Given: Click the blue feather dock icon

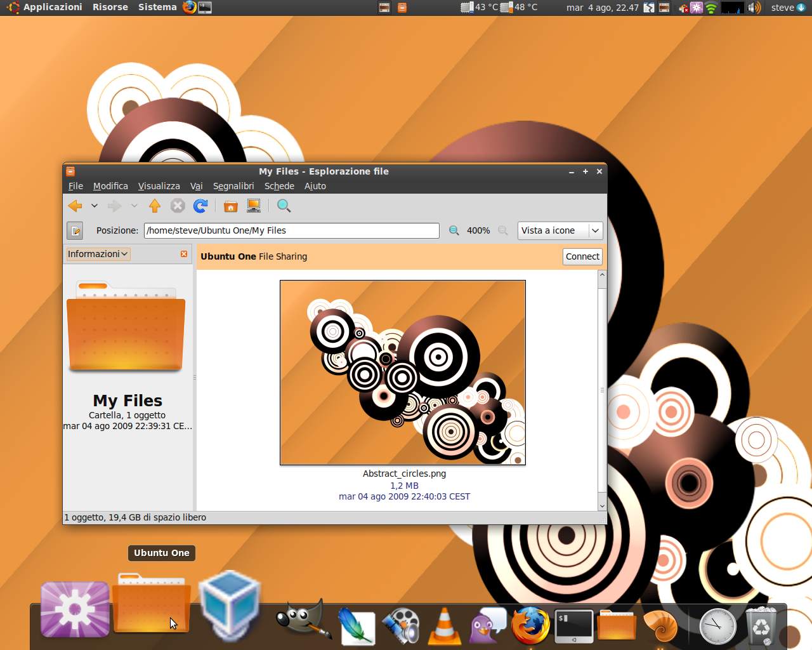Looking at the screenshot, I should click(x=357, y=626).
